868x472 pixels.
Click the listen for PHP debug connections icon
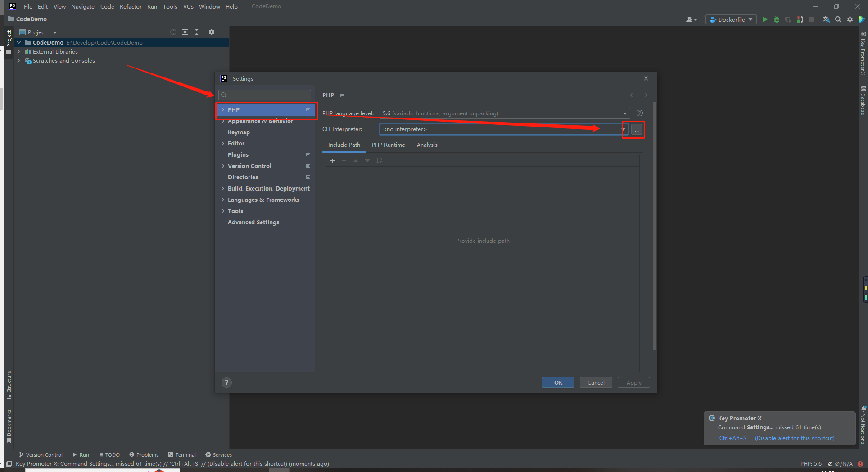point(800,19)
